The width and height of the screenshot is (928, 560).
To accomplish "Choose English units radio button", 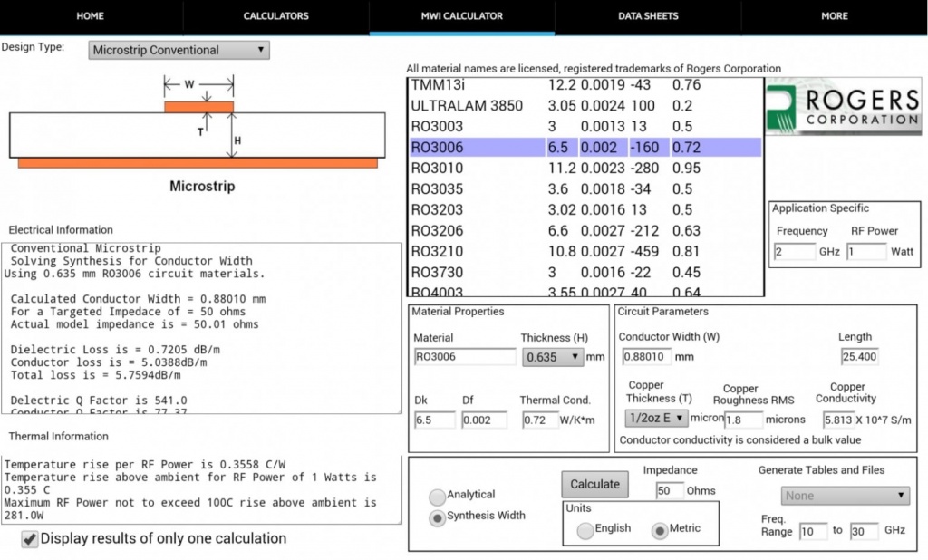I will point(585,529).
